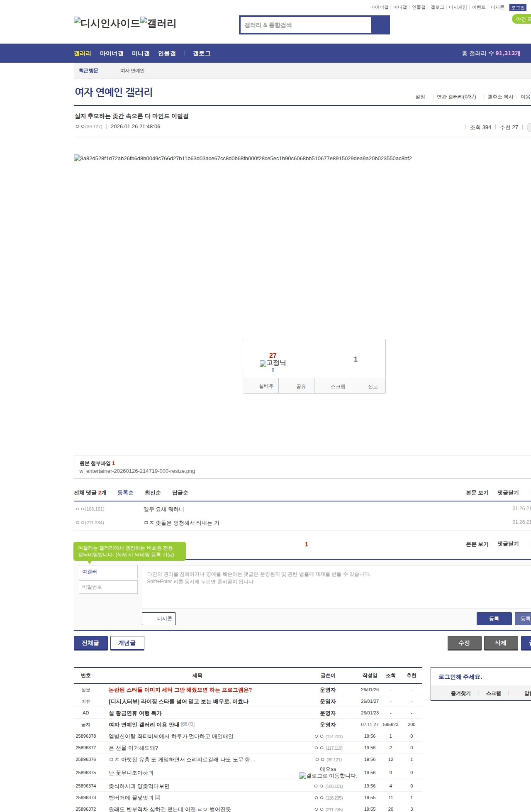Select 인물갤 in blue navigation bar
The image size is (531, 812).
click(x=167, y=53)
